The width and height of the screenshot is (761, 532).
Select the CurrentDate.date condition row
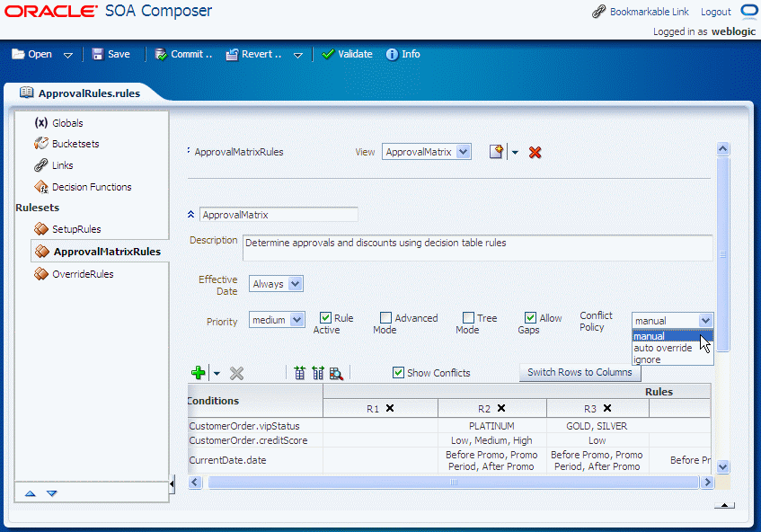click(x=255, y=460)
